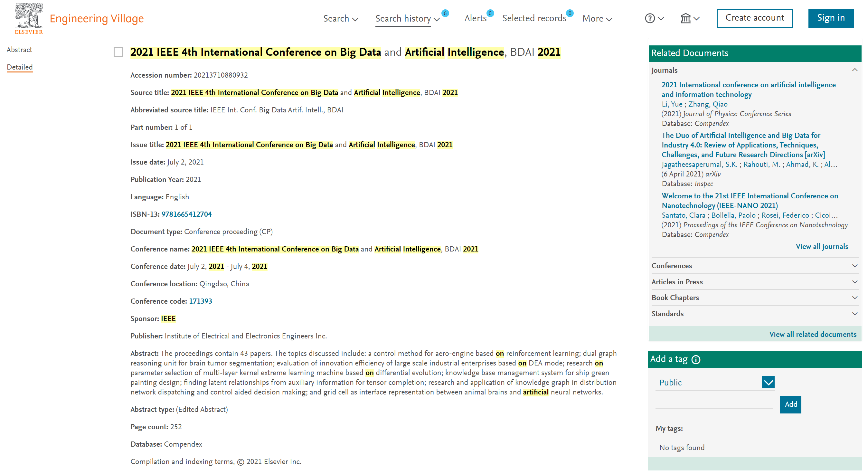
Task: Click the 'No tags found' text
Action: coord(682,447)
